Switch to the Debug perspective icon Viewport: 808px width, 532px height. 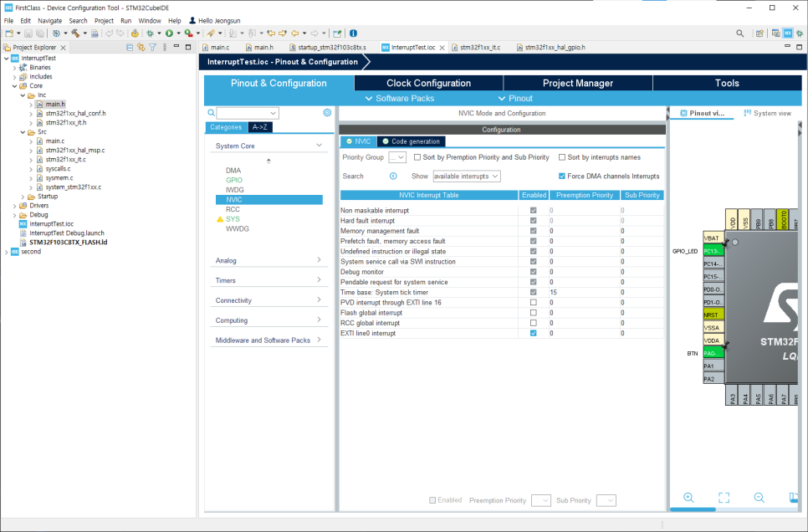click(x=800, y=33)
